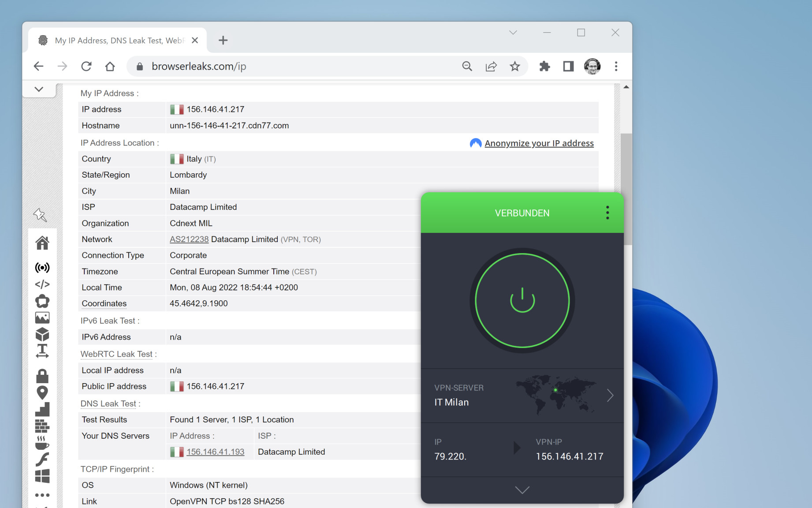Image resolution: width=812 pixels, height=508 pixels.
Task: Open a new browser tab
Action: pos(223,41)
